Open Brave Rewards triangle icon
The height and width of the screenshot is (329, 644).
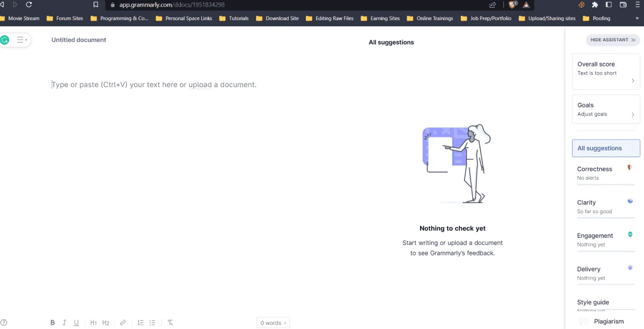click(526, 5)
